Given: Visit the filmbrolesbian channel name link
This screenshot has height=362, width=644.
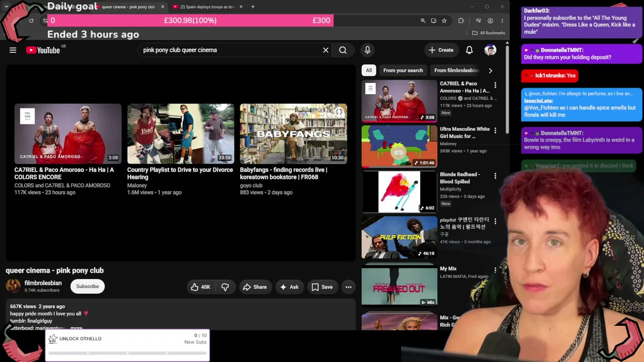Looking at the screenshot, I should tap(43, 283).
